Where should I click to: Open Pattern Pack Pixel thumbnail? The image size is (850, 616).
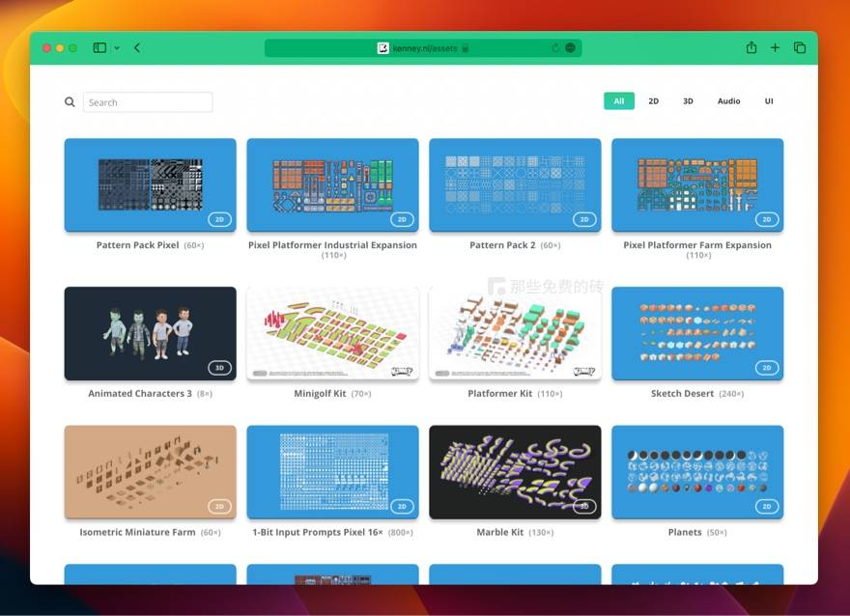(x=150, y=184)
